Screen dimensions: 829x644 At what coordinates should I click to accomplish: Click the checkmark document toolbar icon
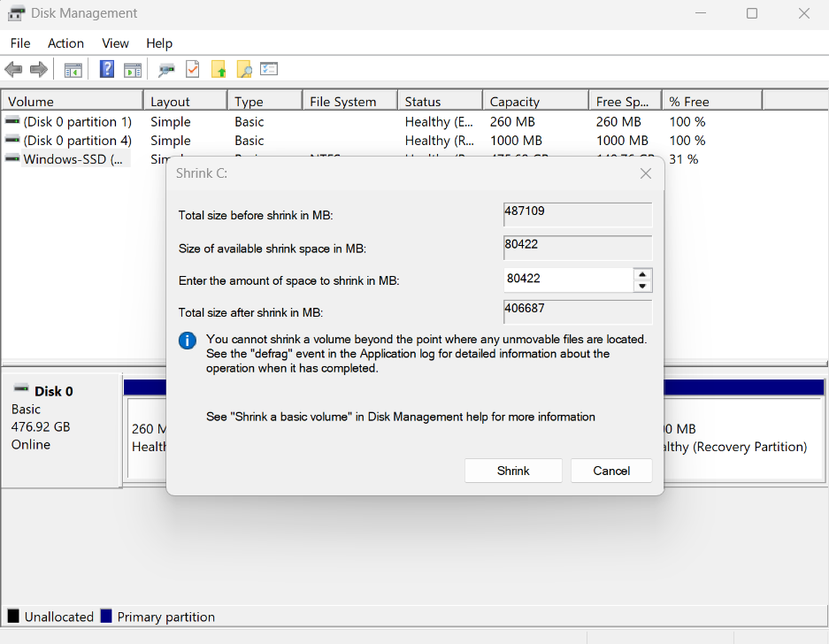coord(192,69)
